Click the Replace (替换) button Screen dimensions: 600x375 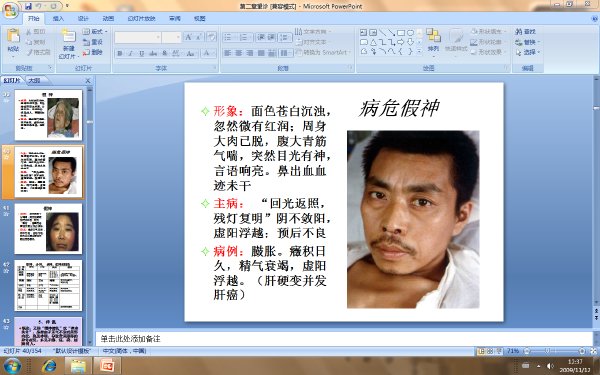(528, 42)
